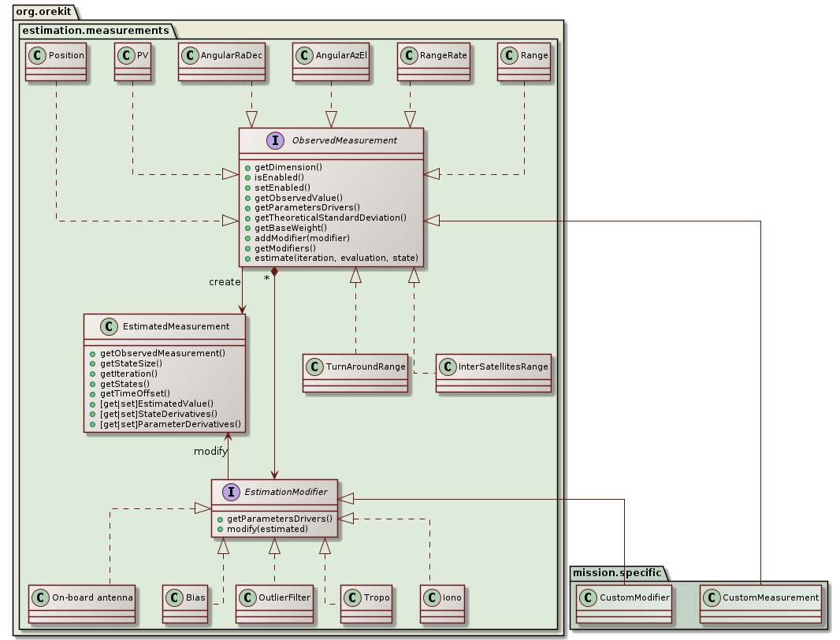This screenshot has width=840, height=640.
Task: Select the Position class icon
Action: [x=38, y=55]
